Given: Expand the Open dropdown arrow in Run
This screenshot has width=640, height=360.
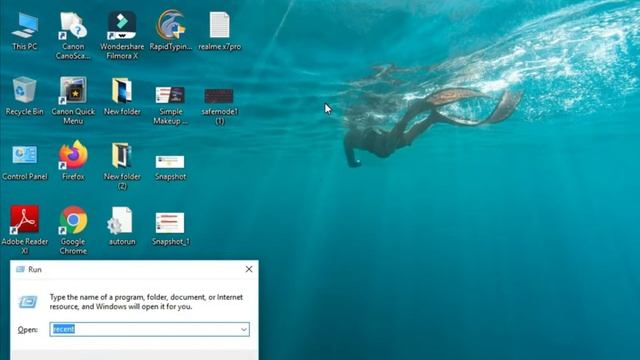Looking at the screenshot, I should 244,329.
